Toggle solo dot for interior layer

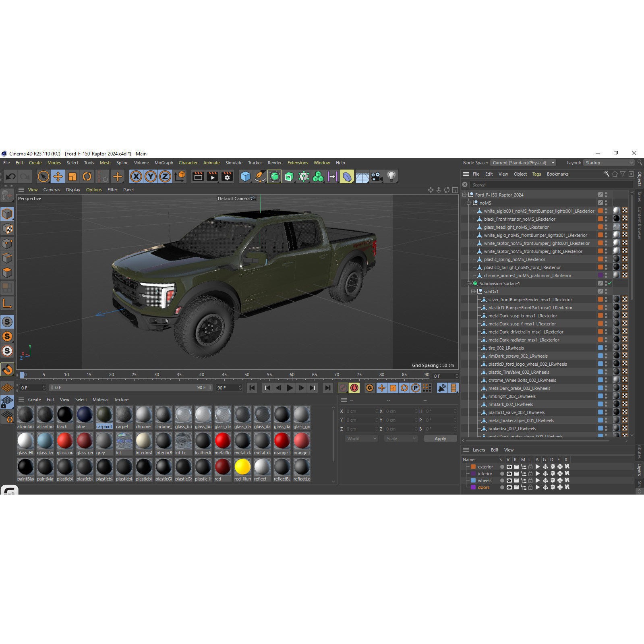[502, 474]
